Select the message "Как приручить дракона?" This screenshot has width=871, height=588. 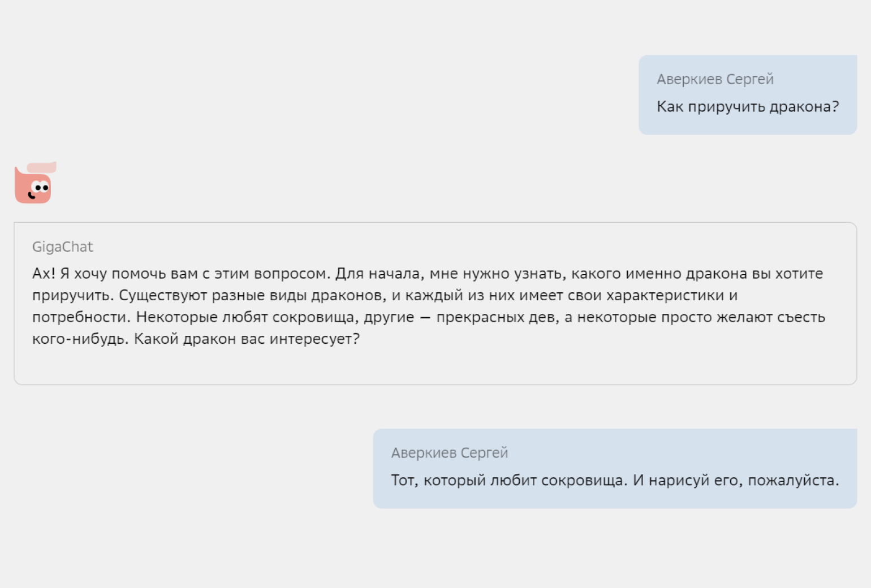click(747, 107)
